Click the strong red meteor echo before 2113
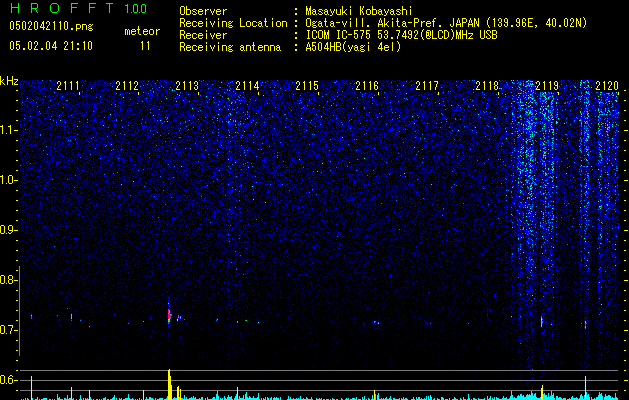This screenshot has width=629, height=400. coord(169,315)
